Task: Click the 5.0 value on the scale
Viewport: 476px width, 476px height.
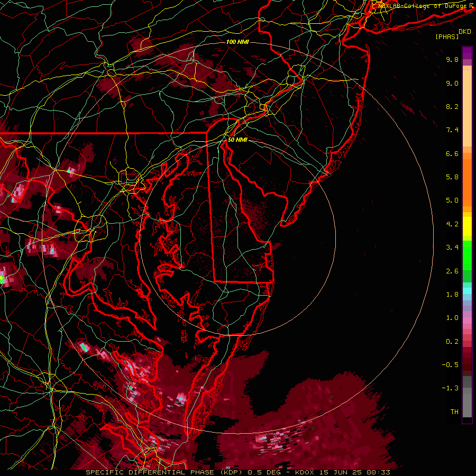Action: [x=452, y=200]
